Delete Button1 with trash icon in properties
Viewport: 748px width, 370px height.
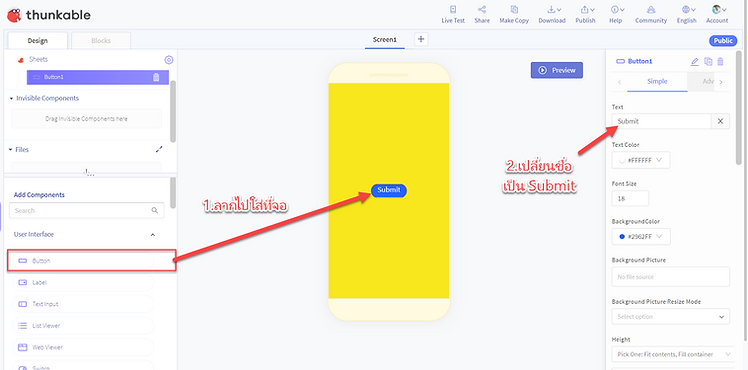coord(721,62)
